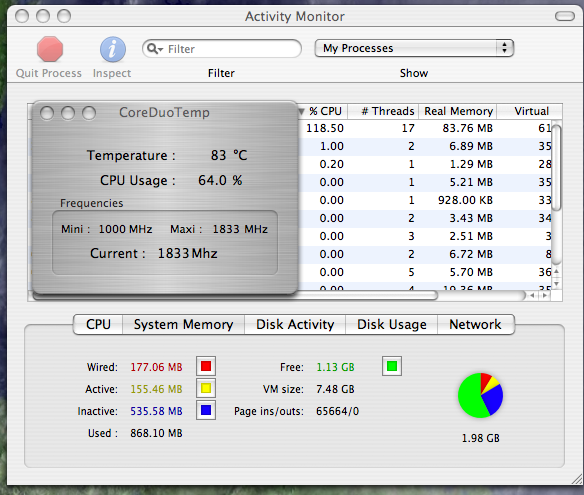Viewport: 584px width, 495px height.
Task: Select the row with 5.21 MB memory
Action: [x=425, y=182]
